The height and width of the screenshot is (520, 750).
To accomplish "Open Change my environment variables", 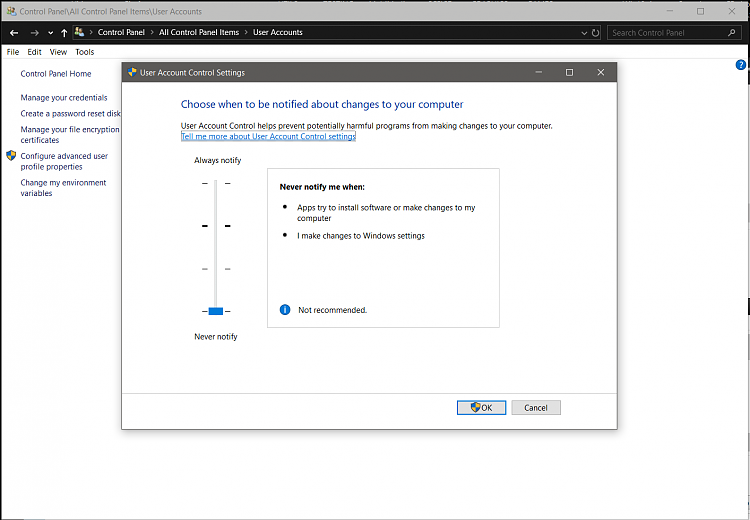I will (63, 188).
